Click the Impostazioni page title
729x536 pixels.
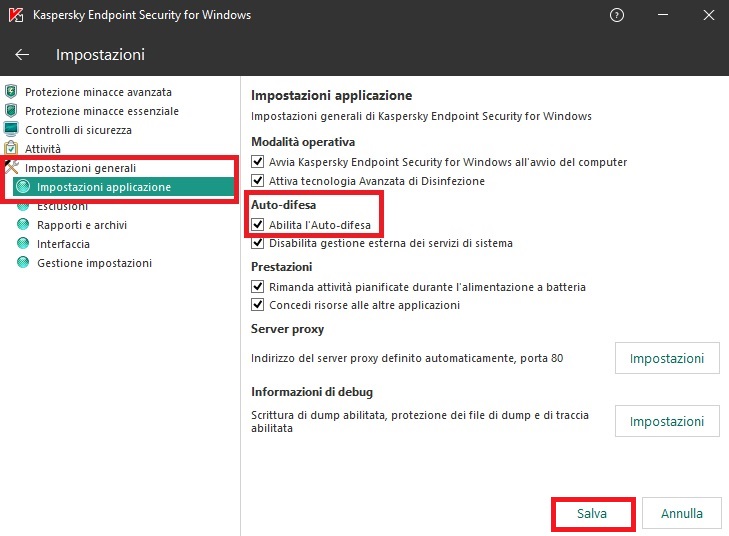click(100, 55)
